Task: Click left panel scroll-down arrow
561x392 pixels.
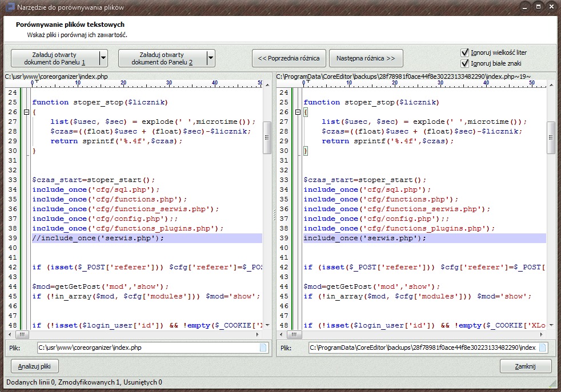Action: [267, 325]
